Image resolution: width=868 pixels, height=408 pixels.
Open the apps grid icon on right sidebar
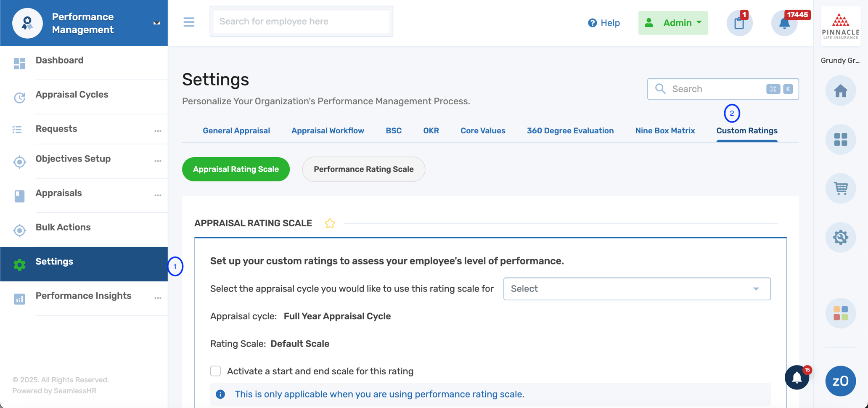coord(840,139)
